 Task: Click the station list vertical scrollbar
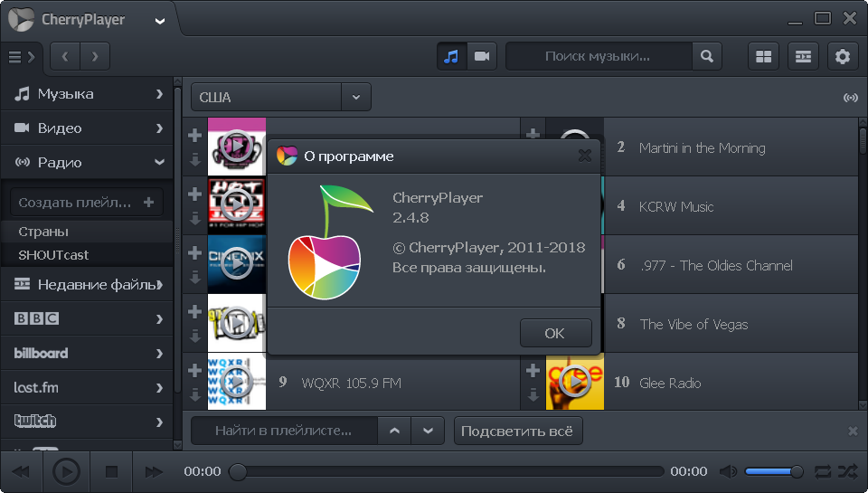[863, 264]
